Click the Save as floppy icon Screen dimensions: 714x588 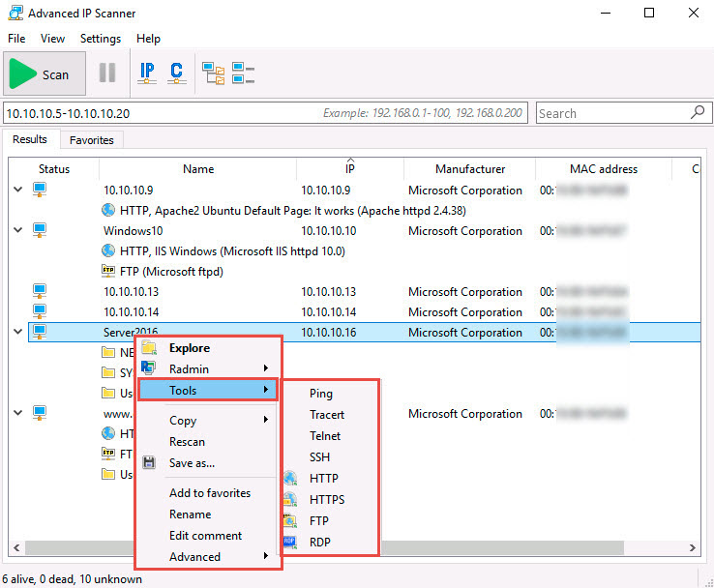tap(149, 463)
